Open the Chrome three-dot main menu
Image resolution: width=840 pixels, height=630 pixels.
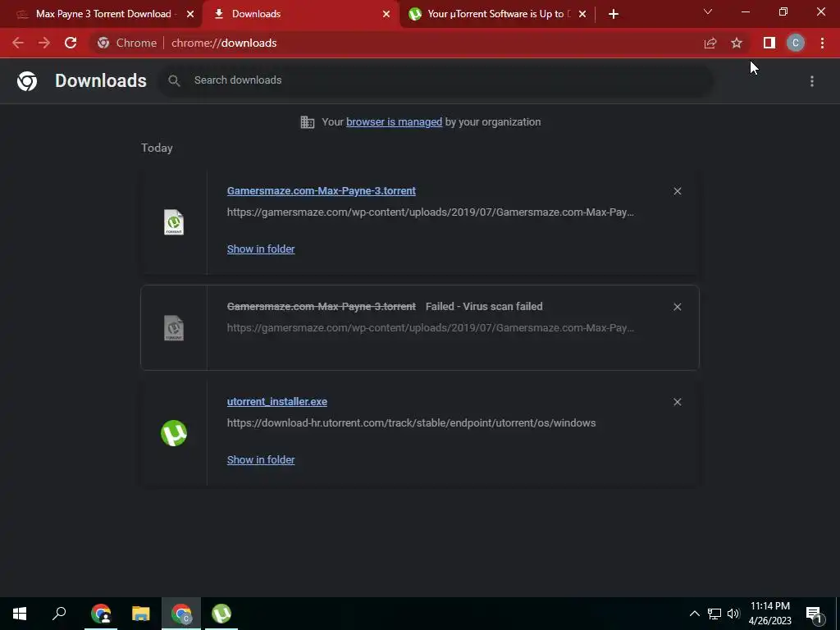822,43
